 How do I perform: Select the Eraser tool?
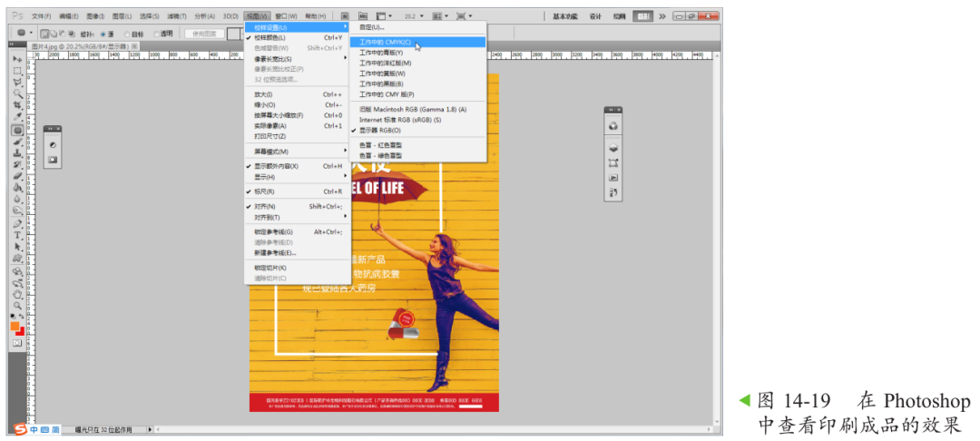pos(17,176)
